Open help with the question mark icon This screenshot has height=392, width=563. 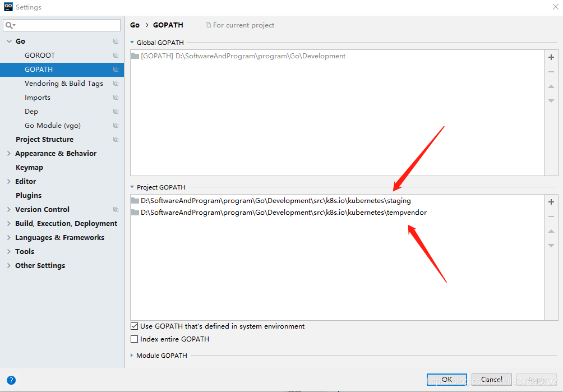click(11, 380)
